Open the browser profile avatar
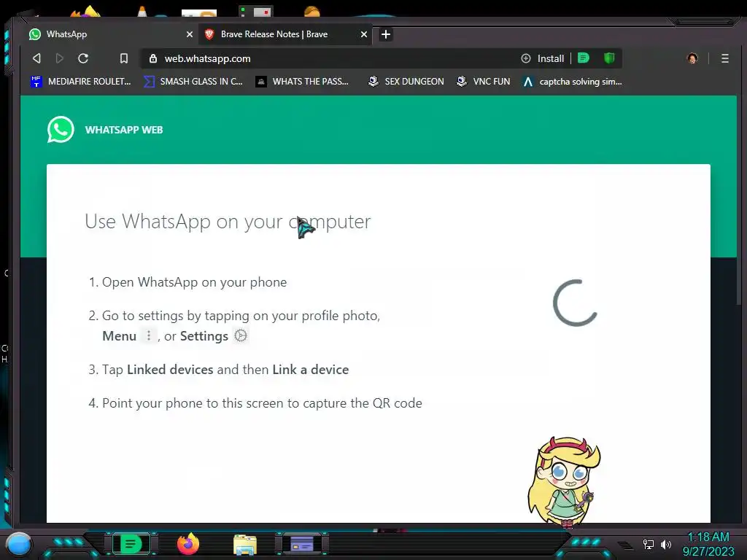Image resolution: width=747 pixels, height=560 pixels. point(692,58)
